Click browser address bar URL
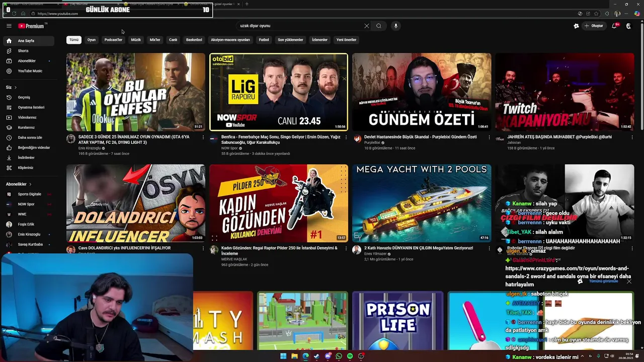This screenshot has width=644, height=362. (x=58, y=14)
